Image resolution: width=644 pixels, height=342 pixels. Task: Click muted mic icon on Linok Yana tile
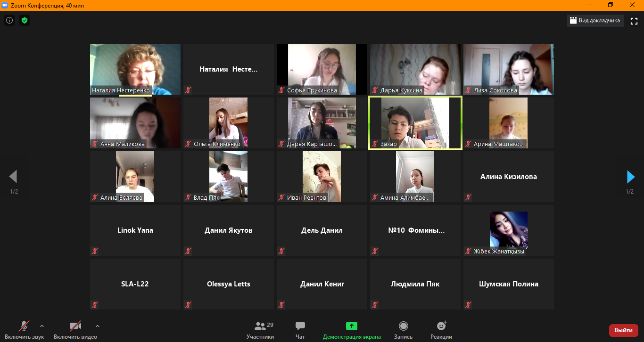click(x=95, y=252)
